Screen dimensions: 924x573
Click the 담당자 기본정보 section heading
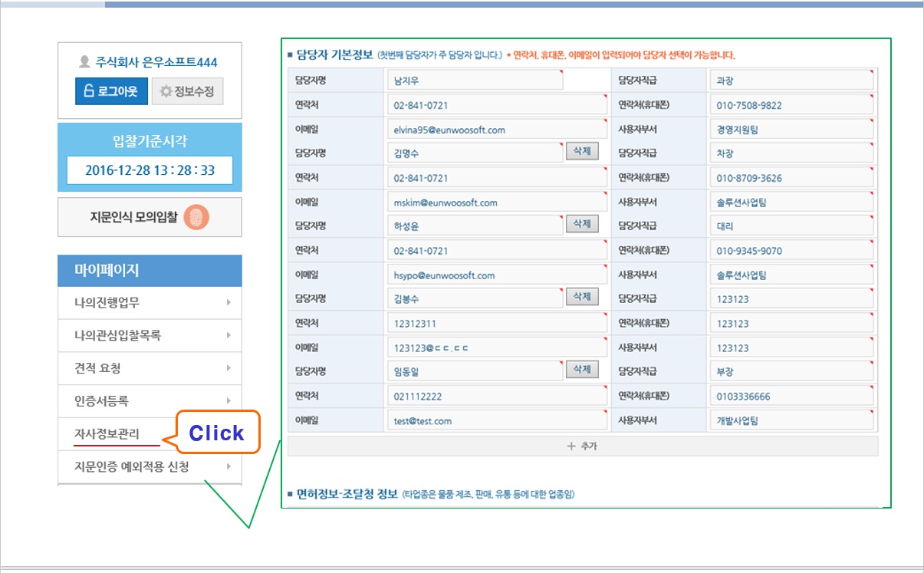[334, 55]
